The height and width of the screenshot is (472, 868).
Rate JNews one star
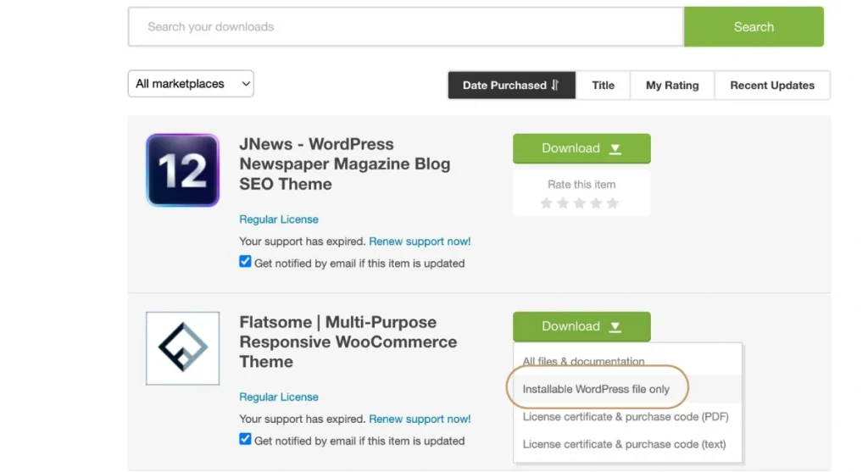pyautogui.click(x=547, y=203)
